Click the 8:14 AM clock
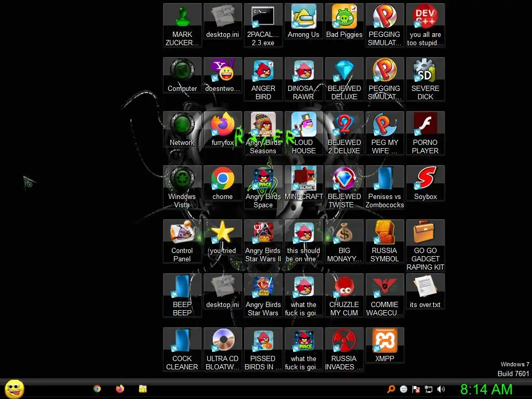Screen dimensions: 532x399 [486, 389]
